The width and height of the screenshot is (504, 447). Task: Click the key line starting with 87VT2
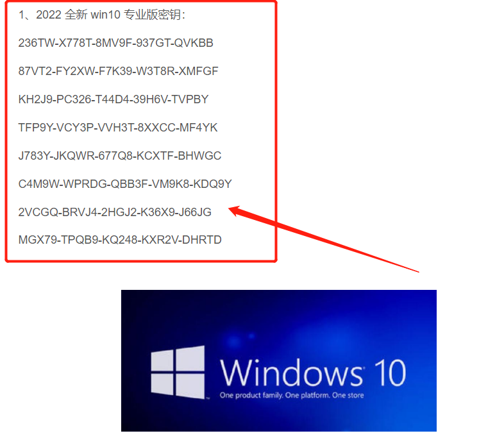[118, 71]
